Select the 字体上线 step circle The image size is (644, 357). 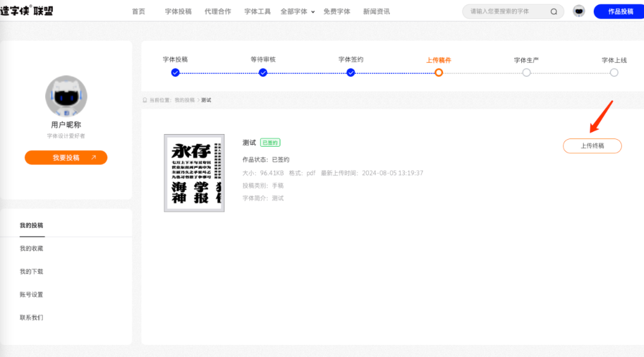(614, 72)
